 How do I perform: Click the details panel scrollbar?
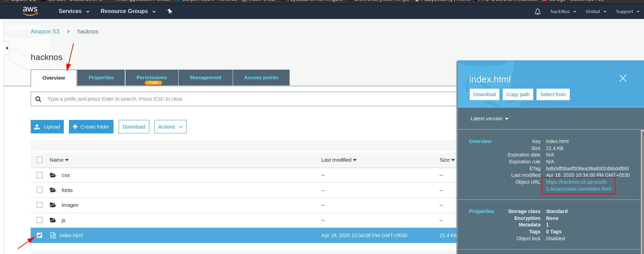point(642,191)
